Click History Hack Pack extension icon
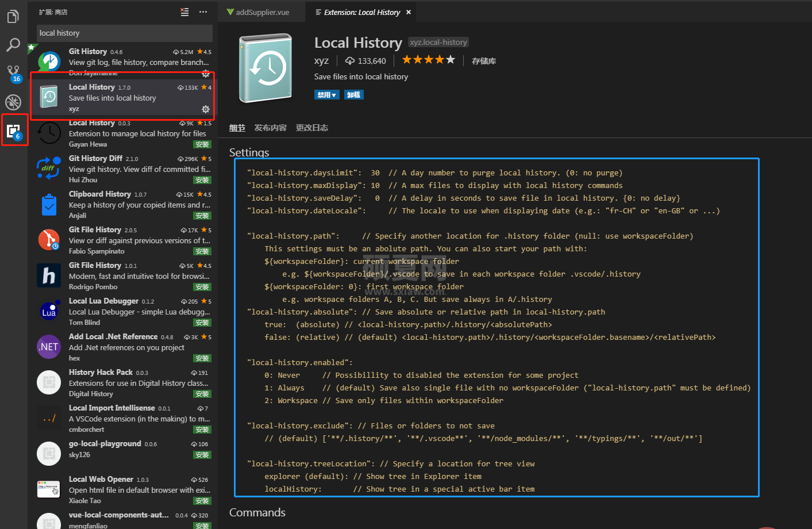Viewport: 812px width, 529px height. (49, 382)
